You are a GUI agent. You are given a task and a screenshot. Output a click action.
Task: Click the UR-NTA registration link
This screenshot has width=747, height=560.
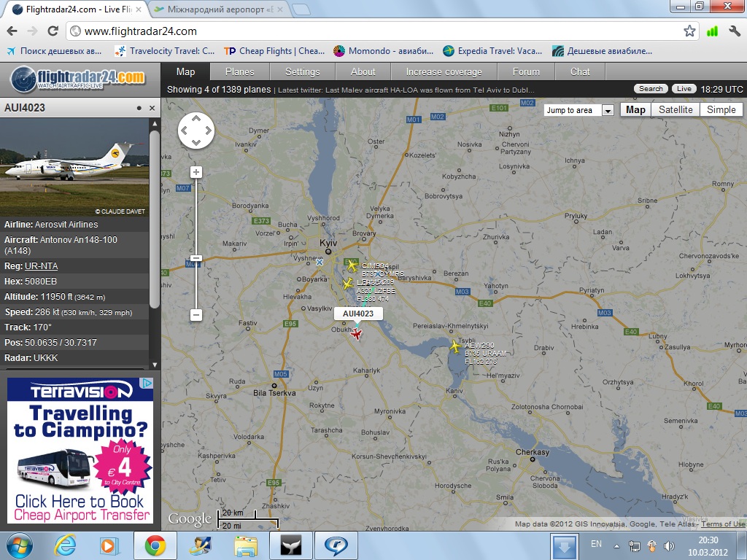coord(41,266)
